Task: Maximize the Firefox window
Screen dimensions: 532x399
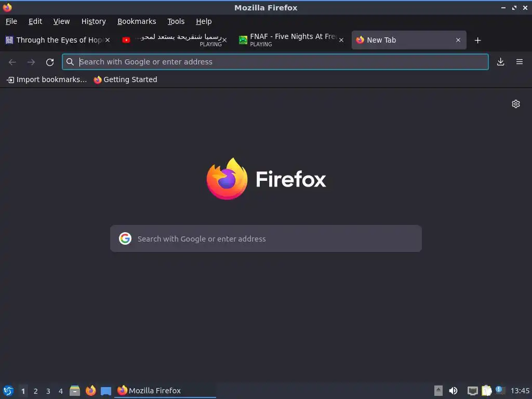Action: tap(514, 7)
